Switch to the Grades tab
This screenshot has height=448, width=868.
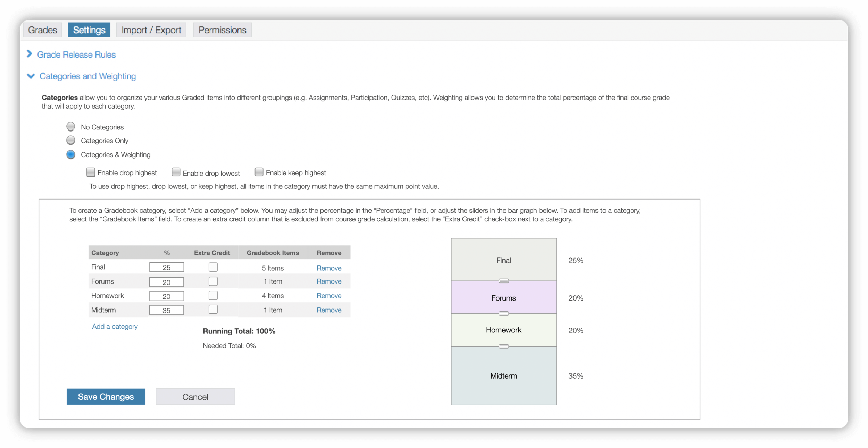click(x=42, y=30)
